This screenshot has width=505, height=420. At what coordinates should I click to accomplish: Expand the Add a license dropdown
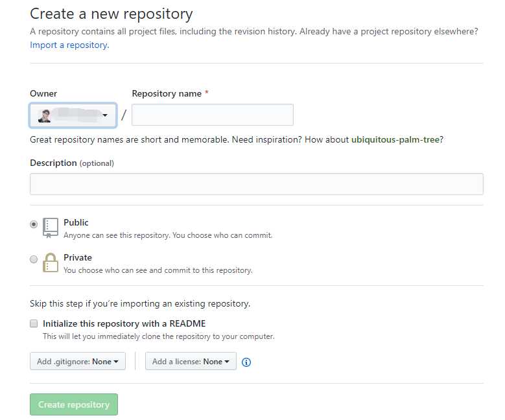coord(191,361)
